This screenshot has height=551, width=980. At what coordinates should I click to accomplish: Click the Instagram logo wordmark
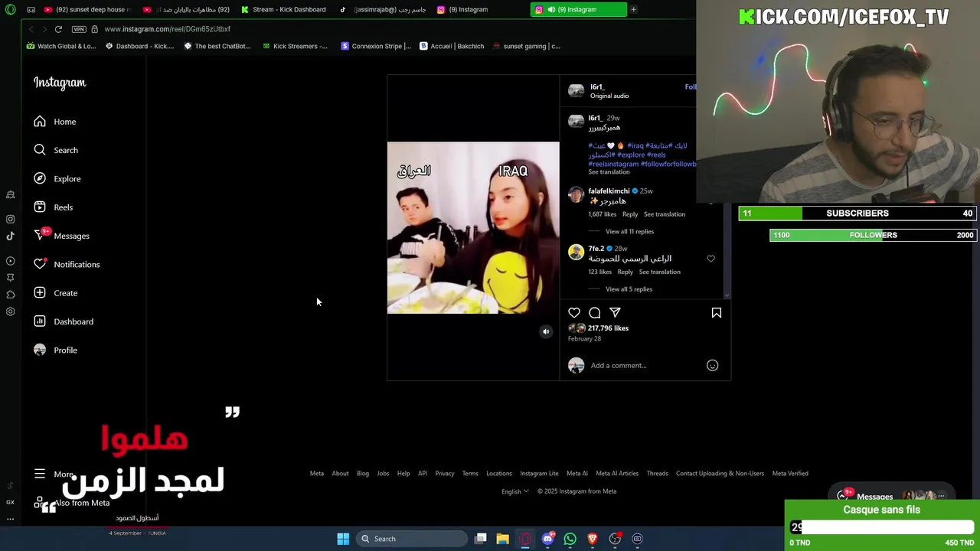pyautogui.click(x=60, y=83)
